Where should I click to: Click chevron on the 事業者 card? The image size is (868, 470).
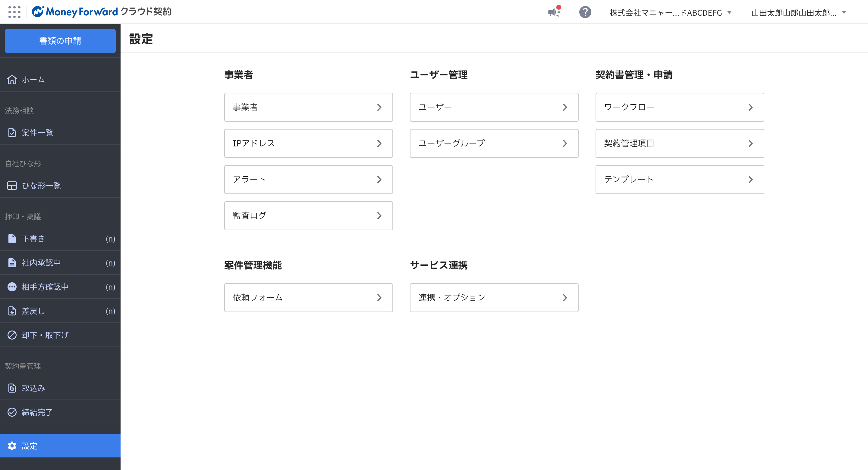click(379, 107)
